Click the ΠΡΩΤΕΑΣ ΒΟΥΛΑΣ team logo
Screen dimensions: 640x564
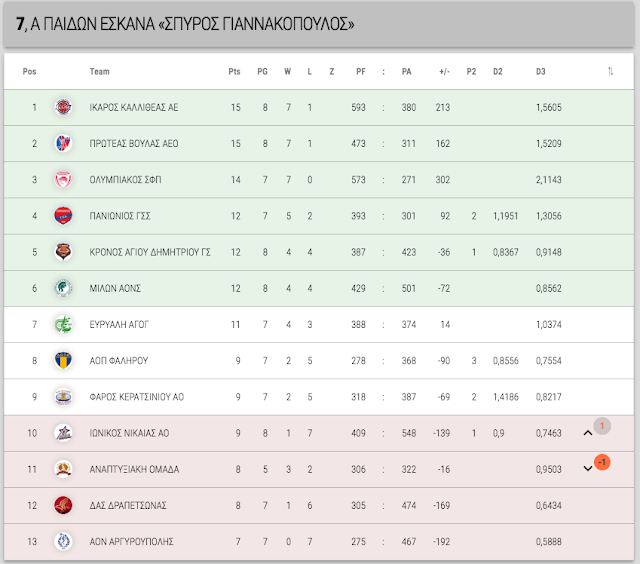[x=63, y=143]
